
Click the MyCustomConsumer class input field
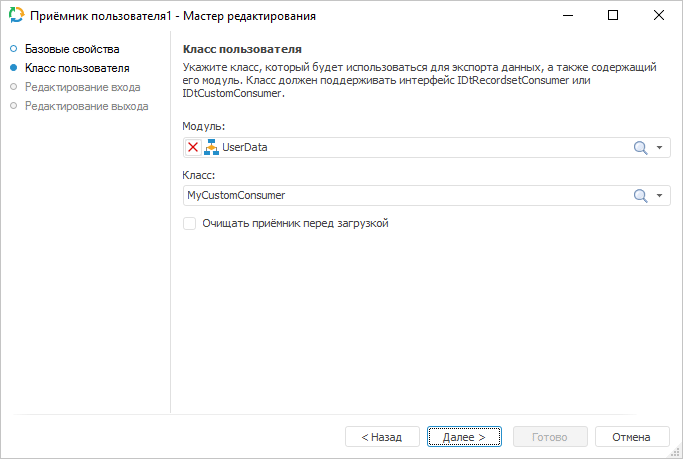pyautogui.click(x=400, y=196)
